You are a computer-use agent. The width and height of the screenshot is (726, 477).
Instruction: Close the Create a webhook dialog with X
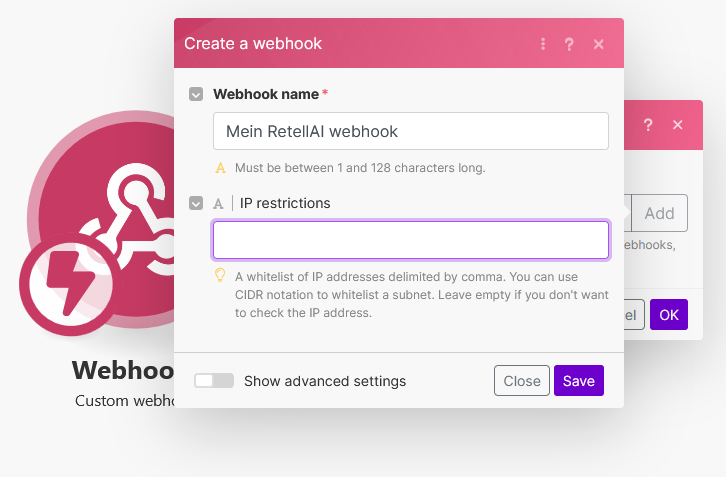[x=598, y=44]
